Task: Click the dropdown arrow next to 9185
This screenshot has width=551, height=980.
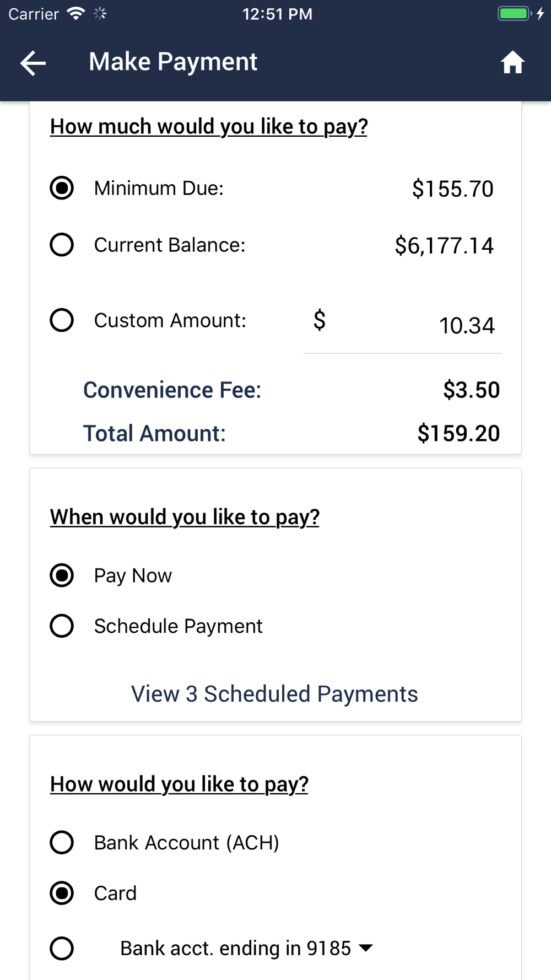Action: tap(365, 949)
